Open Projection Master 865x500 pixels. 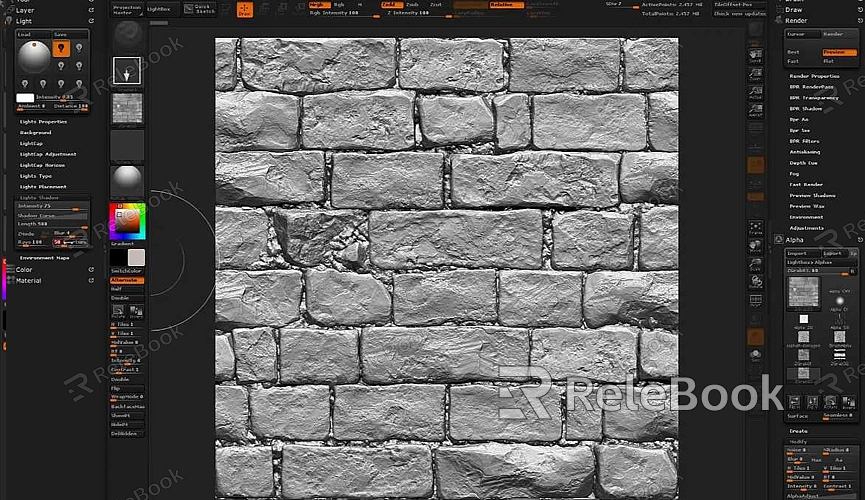(x=126, y=9)
